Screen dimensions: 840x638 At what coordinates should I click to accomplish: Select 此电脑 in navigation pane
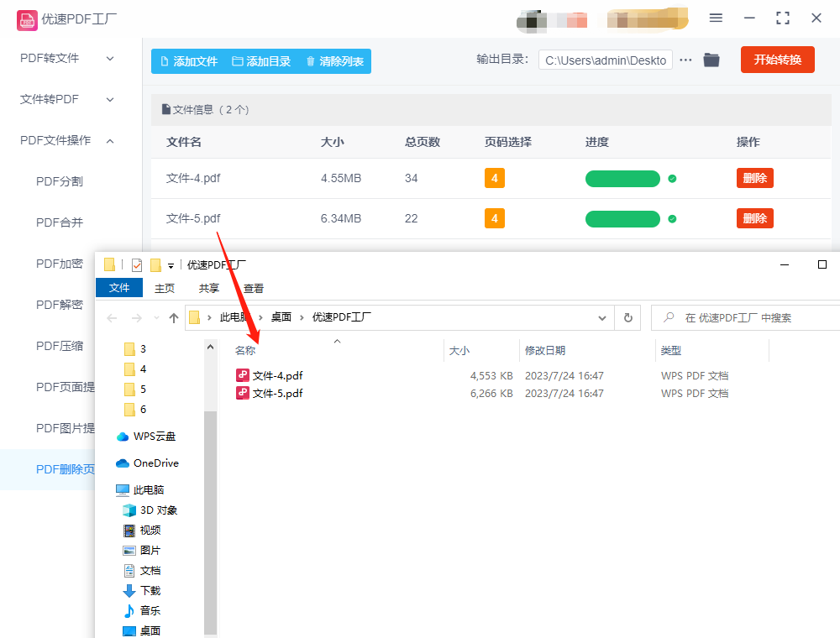(x=140, y=489)
